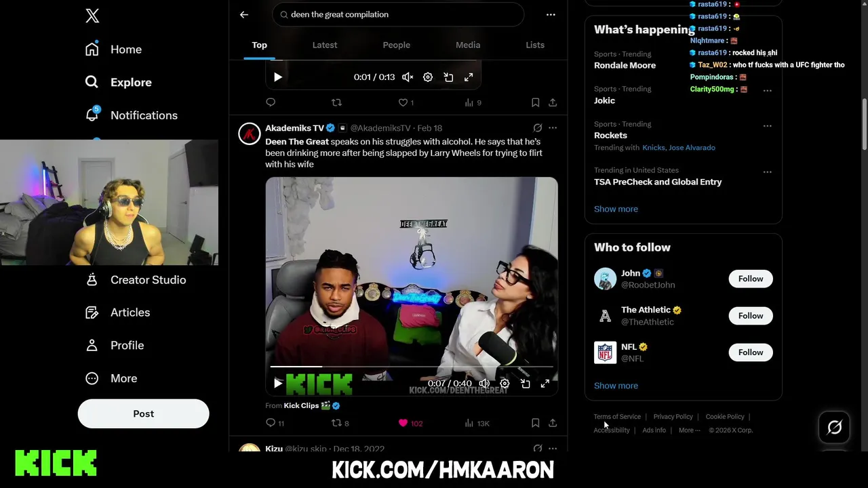Image resolution: width=868 pixels, height=488 pixels.
Task: Open Notifications in sidebar
Action: click(132, 115)
